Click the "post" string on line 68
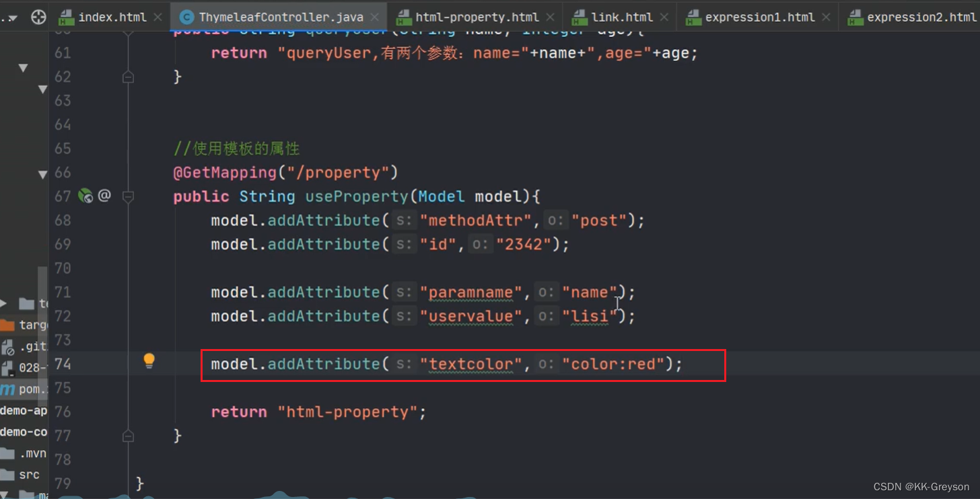The image size is (980, 499). tap(599, 221)
